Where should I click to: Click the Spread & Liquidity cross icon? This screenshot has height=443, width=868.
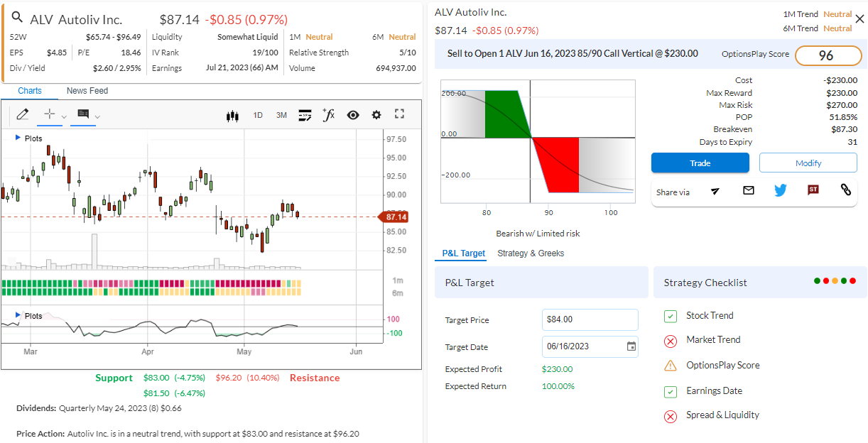pyautogui.click(x=671, y=416)
